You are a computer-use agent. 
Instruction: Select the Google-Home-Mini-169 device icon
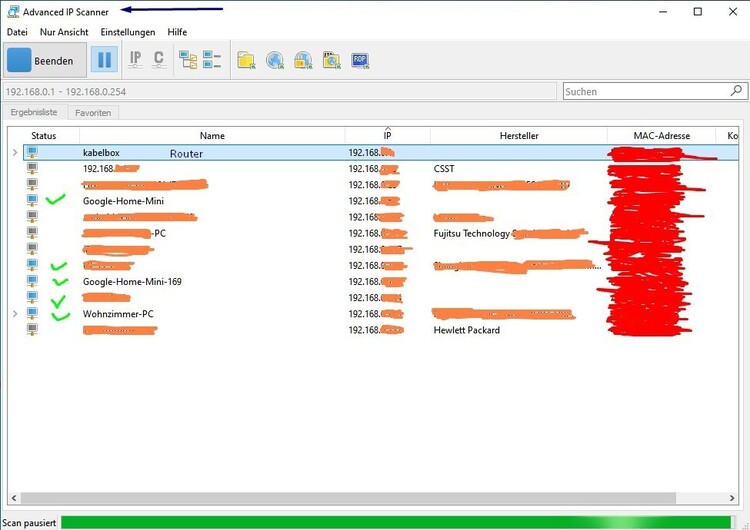pos(32,281)
